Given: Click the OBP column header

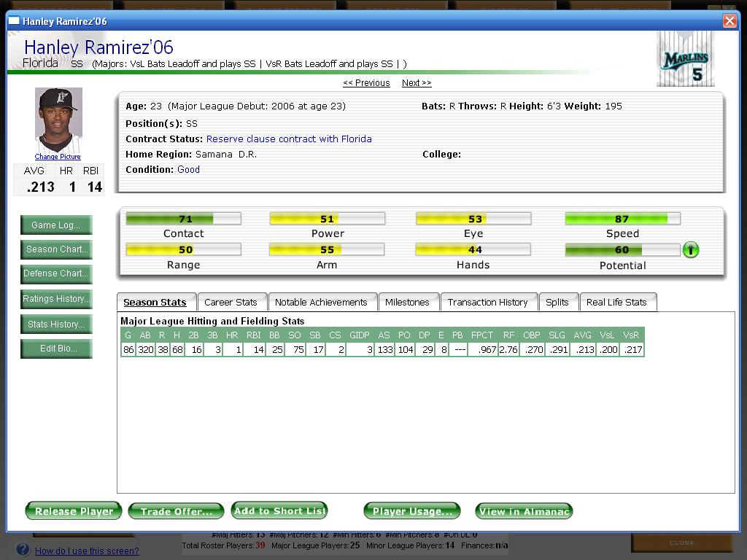Looking at the screenshot, I should 532,335.
